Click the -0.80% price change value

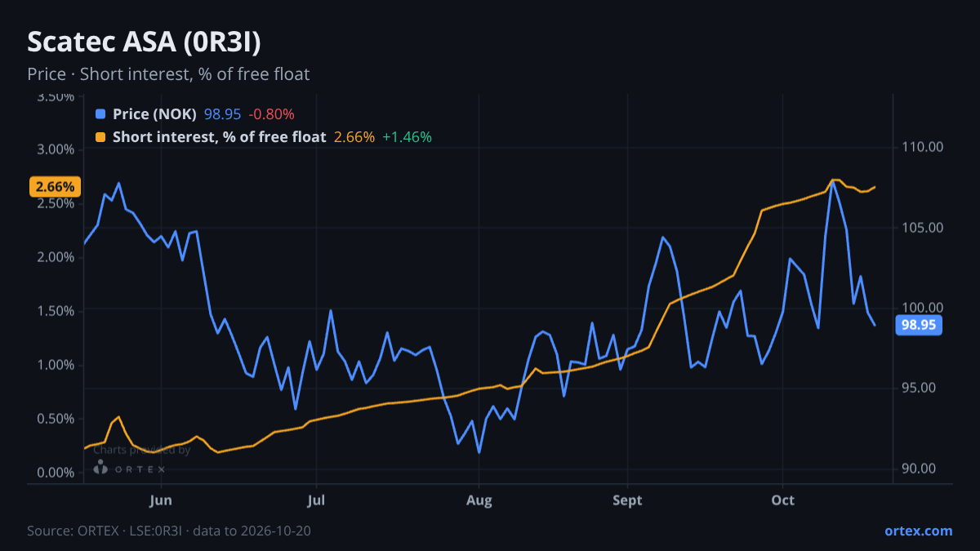click(271, 114)
